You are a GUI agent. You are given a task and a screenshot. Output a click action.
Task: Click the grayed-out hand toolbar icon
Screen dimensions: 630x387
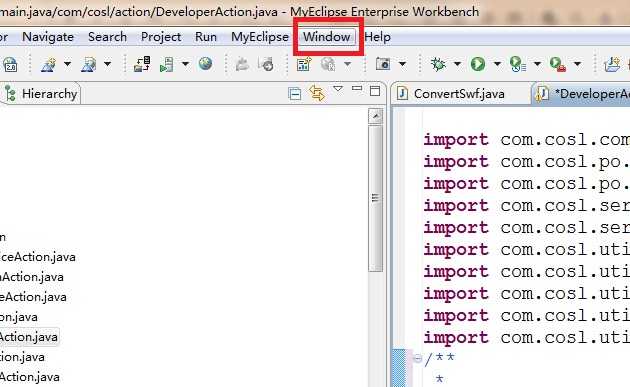(x=242, y=64)
